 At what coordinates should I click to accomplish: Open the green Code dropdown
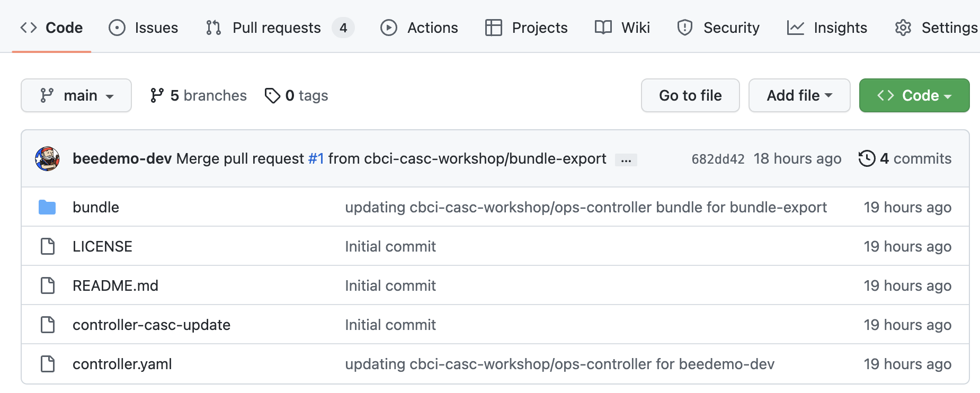point(914,95)
